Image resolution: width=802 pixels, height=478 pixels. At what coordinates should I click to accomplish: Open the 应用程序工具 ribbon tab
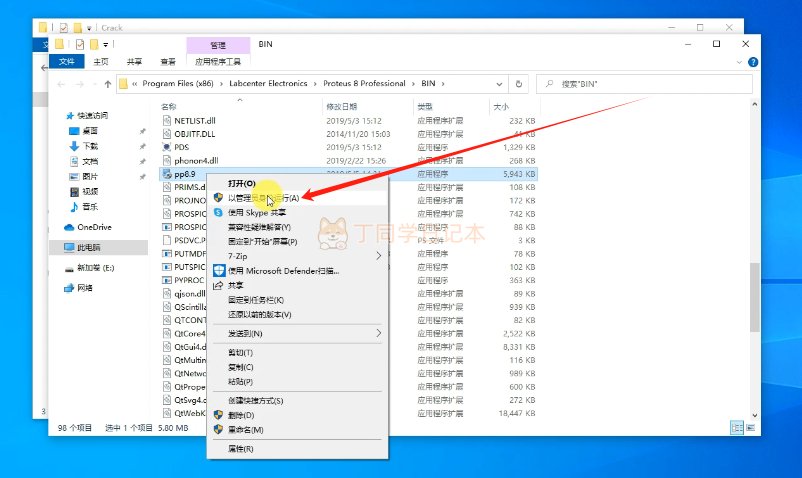[218, 62]
